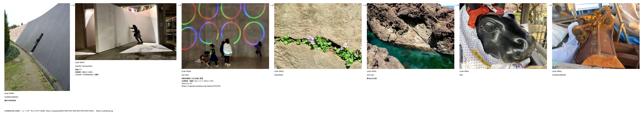Click the arrow between LEAF 0946 and 0947
644x114 pixels.
[x=72, y=5]
